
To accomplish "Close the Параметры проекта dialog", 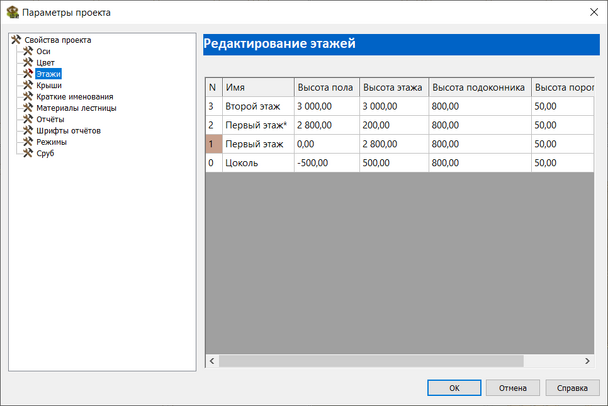I will [x=594, y=12].
